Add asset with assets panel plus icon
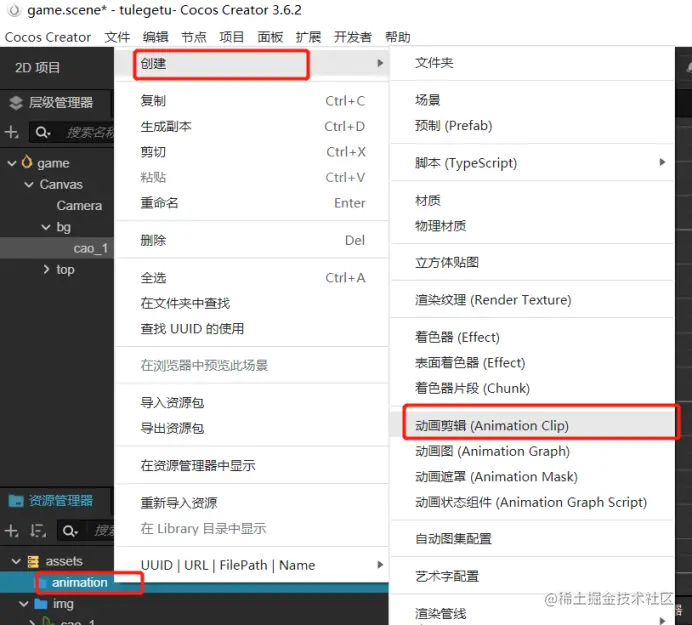 click(x=12, y=531)
